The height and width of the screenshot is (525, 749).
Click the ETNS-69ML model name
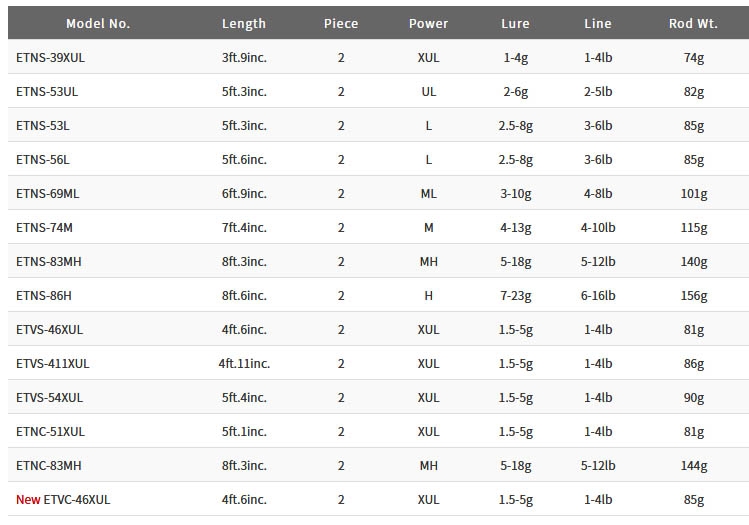[x=48, y=193]
